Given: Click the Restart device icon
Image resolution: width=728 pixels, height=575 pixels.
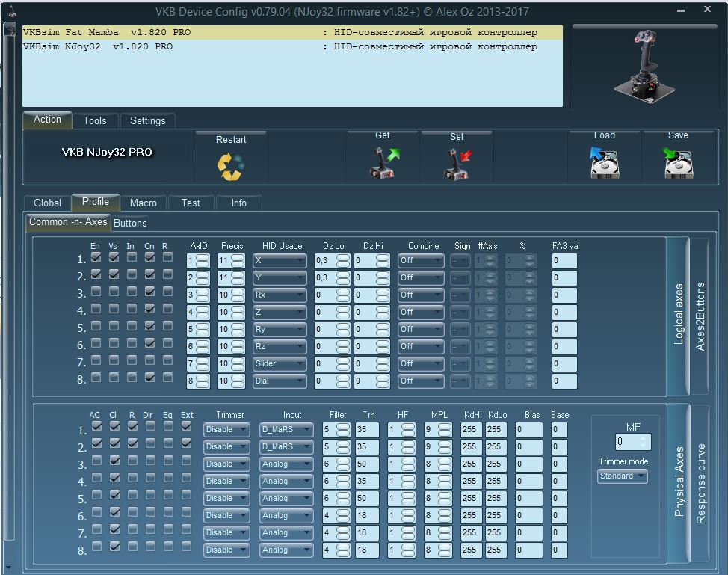Looking at the screenshot, I should (x=231, y=167).
